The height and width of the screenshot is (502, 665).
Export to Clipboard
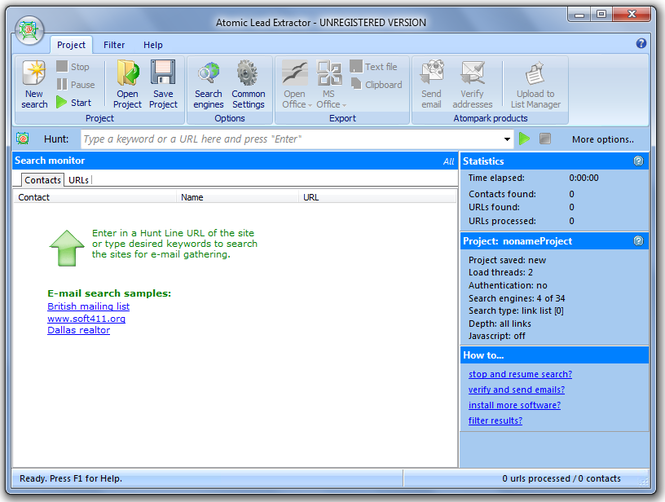(x=377, y=84)
